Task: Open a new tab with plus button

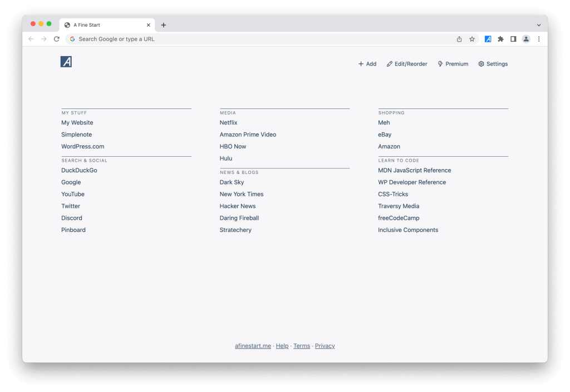Action: tap(164, 25)
